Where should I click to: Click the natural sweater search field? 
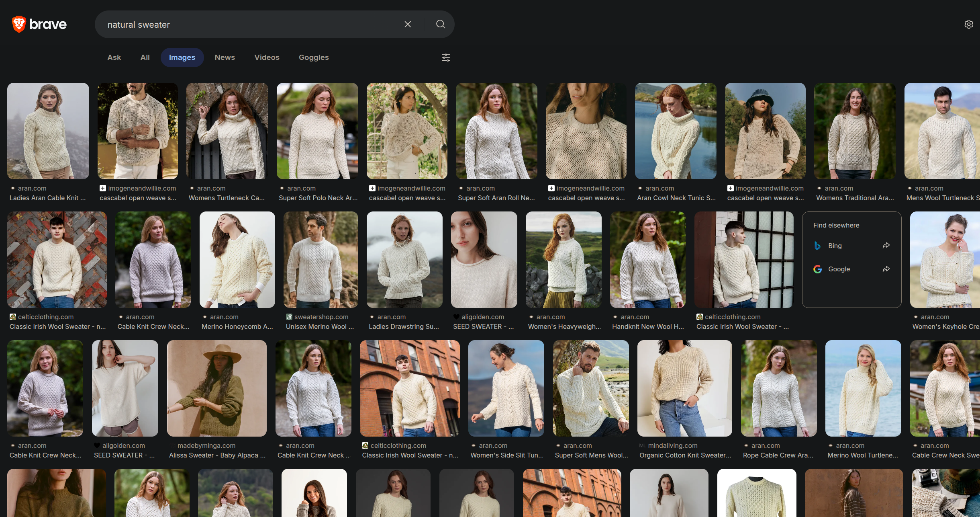(x=249, y=25)
